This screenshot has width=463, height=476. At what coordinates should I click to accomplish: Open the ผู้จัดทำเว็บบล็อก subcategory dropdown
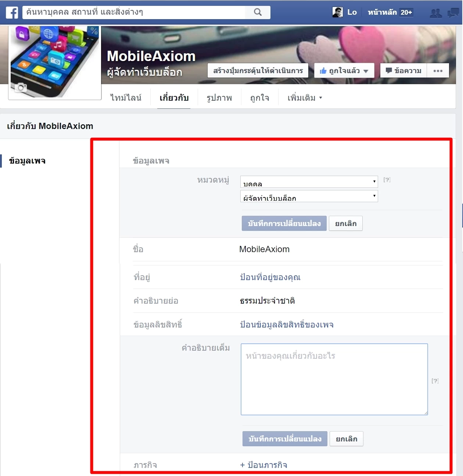pyautogui.click(x=309, y=196)
